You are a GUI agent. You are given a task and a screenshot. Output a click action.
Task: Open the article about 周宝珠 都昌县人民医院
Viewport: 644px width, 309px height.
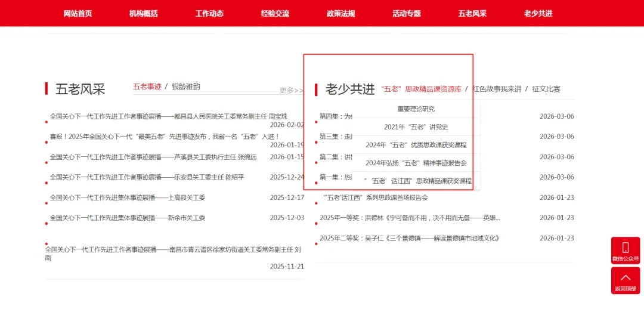click(x=169, y=116)
